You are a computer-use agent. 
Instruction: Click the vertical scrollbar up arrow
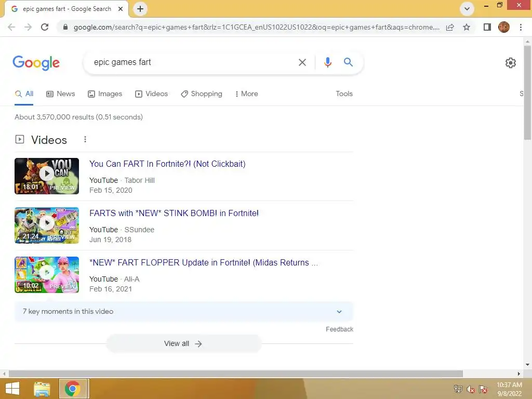point(527,42)
